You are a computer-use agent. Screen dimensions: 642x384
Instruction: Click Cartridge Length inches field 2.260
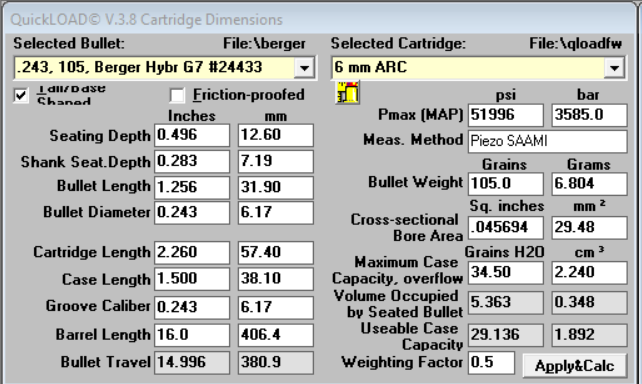(x=192, y=253)
